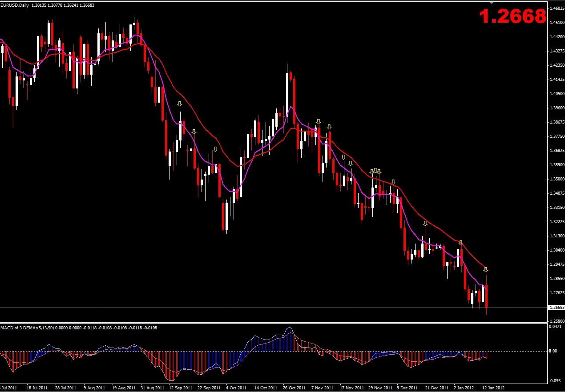Select the current price tag 1.26683 on axis
Screen dimensions: 565x392
pyautogui.click(x=556, y=308)
